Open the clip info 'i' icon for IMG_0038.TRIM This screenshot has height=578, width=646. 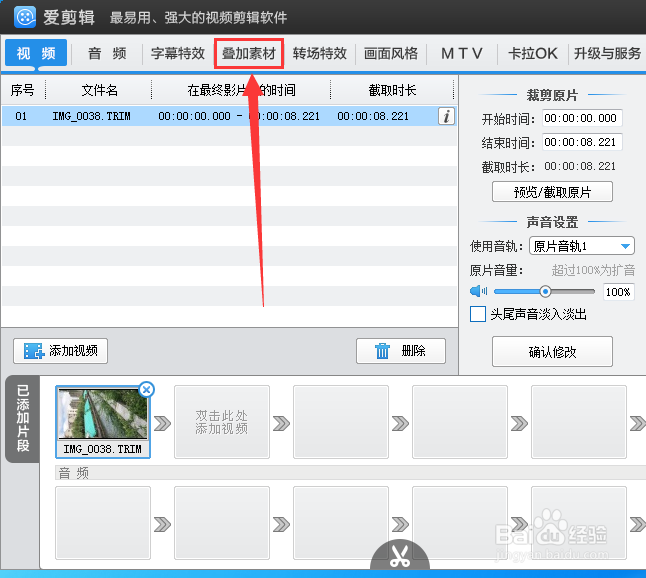click(446, 116)
